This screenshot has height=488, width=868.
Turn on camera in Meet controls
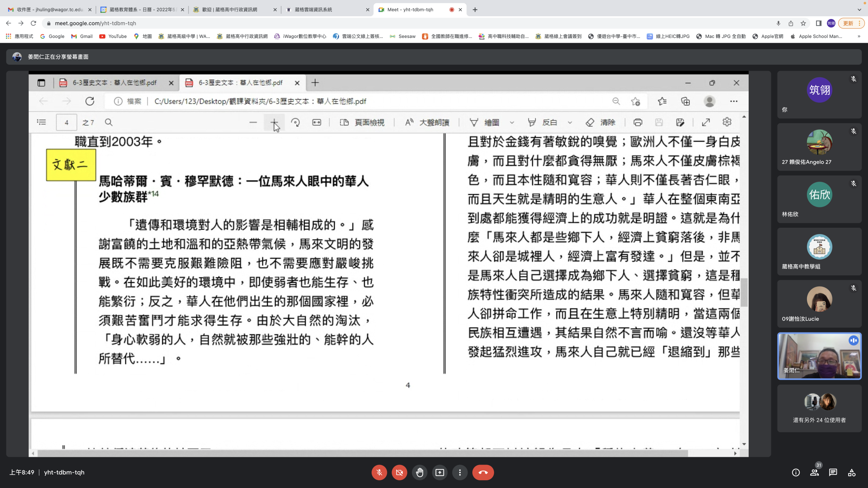[399, 472]
